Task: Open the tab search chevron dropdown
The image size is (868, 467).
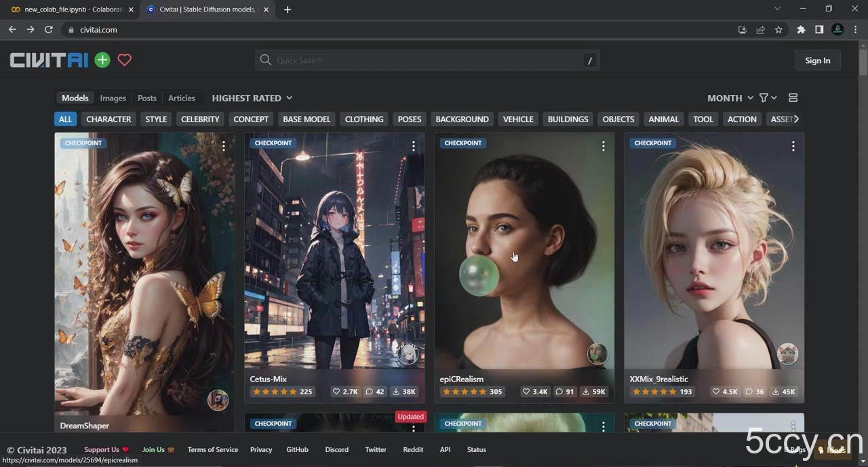Action: click(x=778, y=9)
